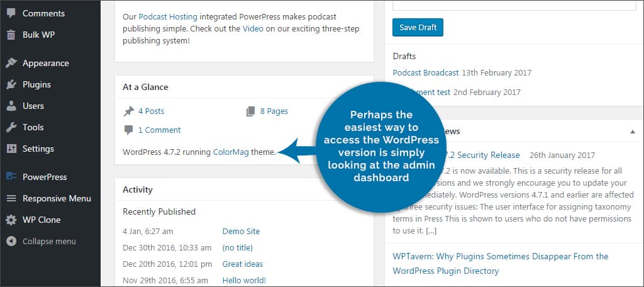Open the Bulk WP menu item

(38, 35)
